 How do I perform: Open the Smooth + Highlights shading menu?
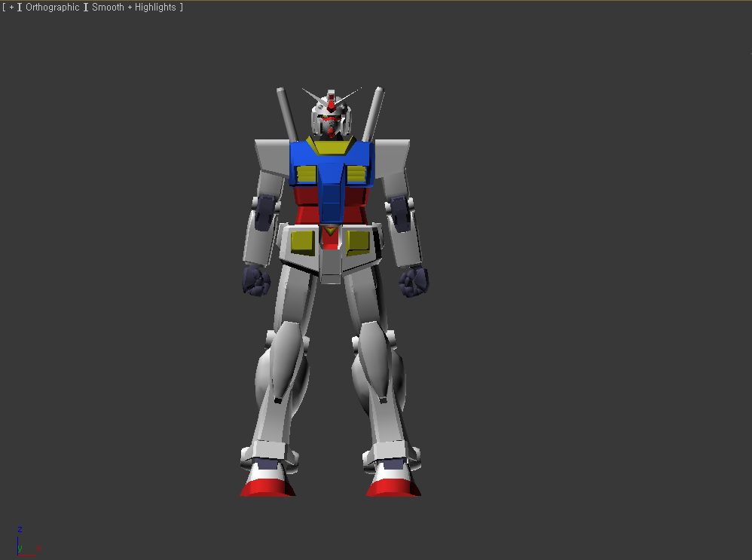(x=134, y=8)
